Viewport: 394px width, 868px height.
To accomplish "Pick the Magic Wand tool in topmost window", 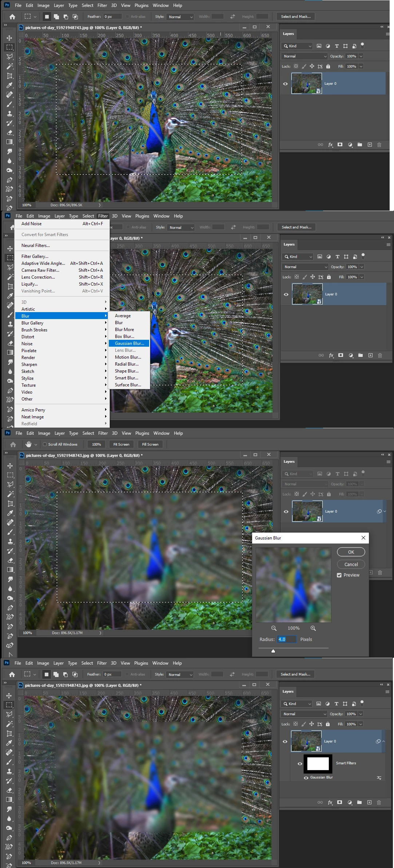I will [9, 66].
